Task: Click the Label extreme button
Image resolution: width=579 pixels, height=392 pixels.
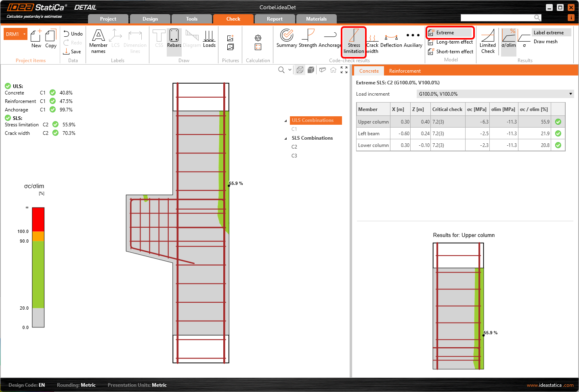Action: point(548,33)
